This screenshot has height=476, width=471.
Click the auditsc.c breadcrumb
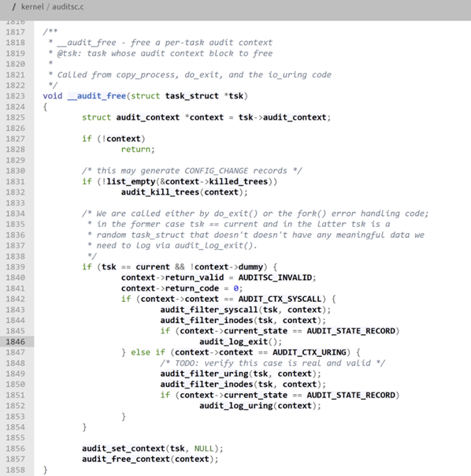pos(68,6)
